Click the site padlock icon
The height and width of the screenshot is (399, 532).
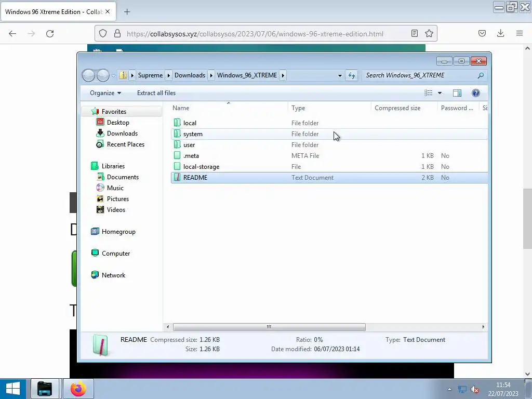click(117, 33)
